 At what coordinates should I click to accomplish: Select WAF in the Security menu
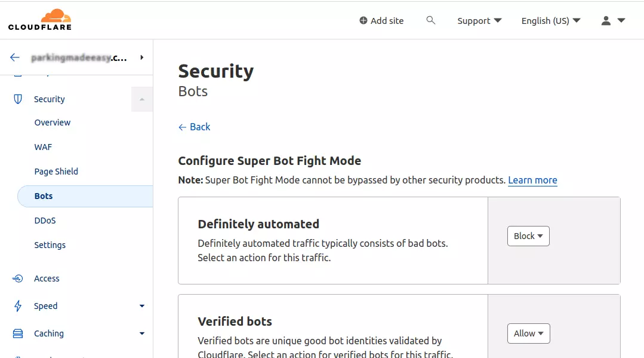43,146
